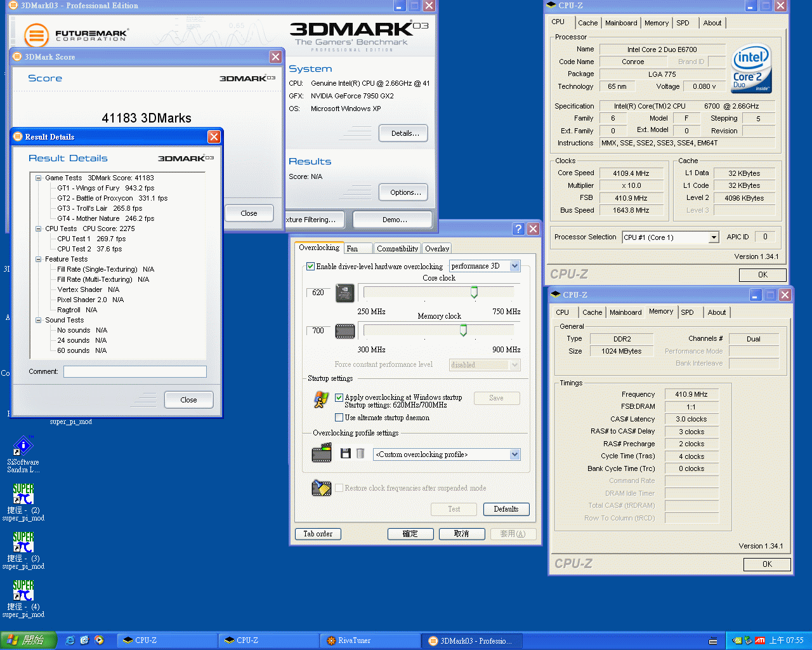Open Mainboard tab in top CPU-Z window
Viewport: 812px width, 650px height.
(621, 23)
